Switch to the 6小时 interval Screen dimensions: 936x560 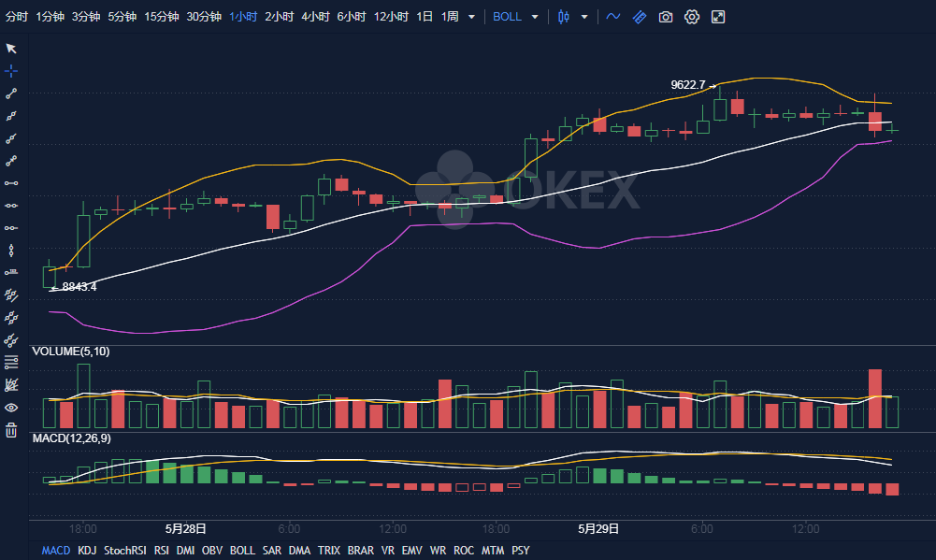[351, 17]
